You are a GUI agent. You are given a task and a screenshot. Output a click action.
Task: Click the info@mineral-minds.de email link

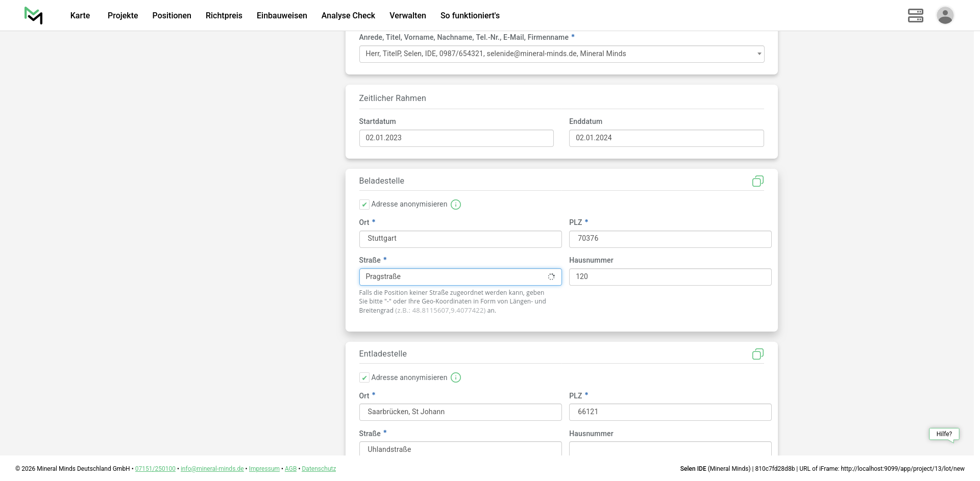coord(212,469)
